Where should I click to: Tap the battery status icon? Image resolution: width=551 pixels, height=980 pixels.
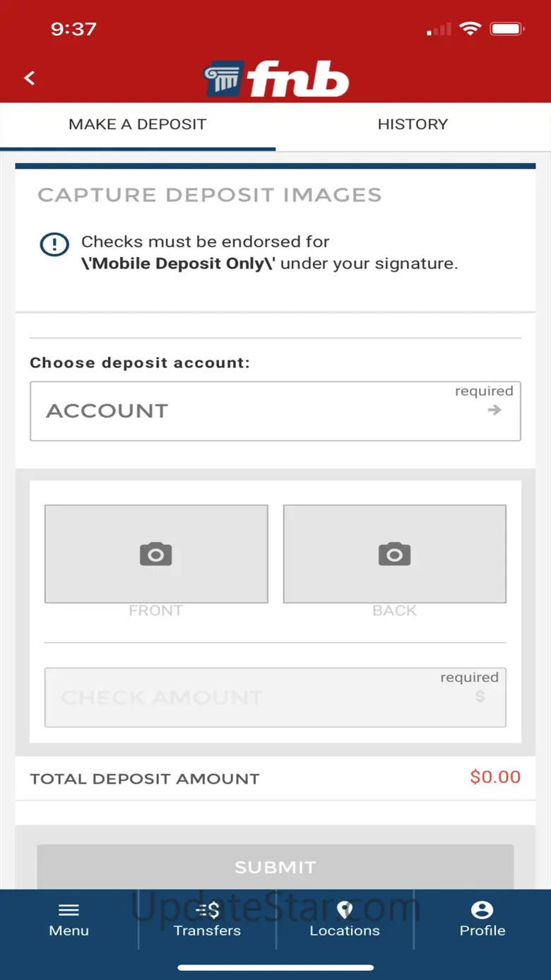pyautogui.click(x=506, y=29)
